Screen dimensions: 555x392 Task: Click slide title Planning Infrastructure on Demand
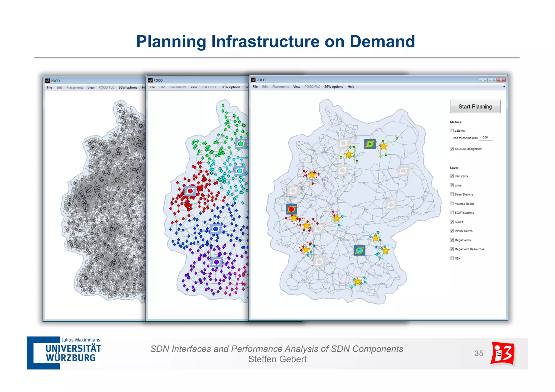point(276,41)
